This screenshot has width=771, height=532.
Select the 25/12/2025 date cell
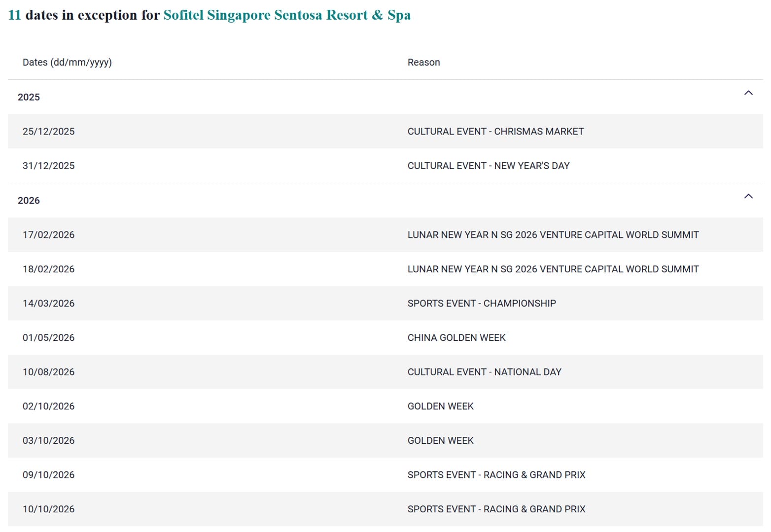(48, 132)
